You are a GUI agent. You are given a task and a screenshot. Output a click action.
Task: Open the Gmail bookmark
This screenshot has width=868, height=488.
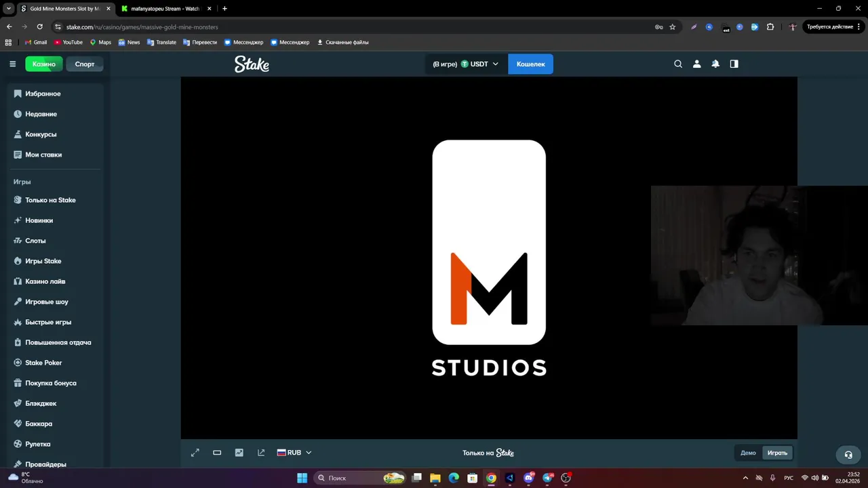point(36,42)
